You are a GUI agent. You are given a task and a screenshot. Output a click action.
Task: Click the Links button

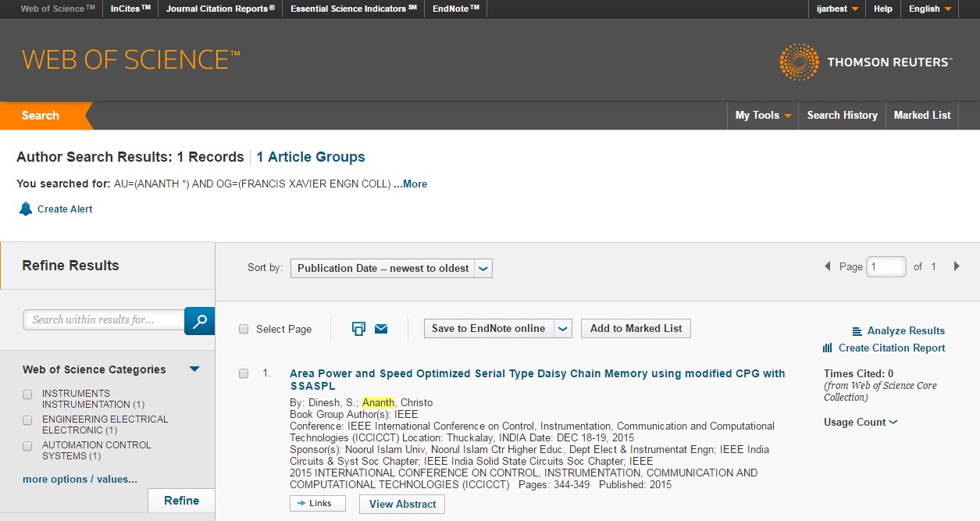(x=317, y=504)
